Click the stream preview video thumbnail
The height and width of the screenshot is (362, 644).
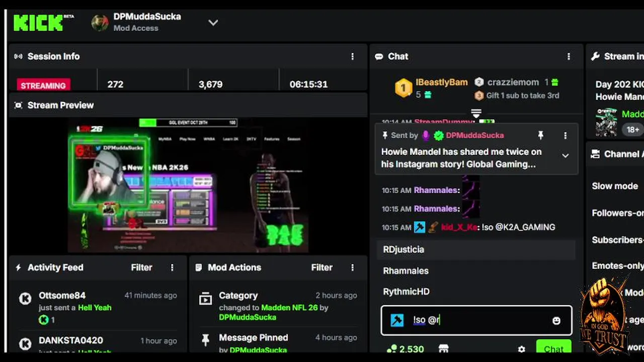pos(188,185)
